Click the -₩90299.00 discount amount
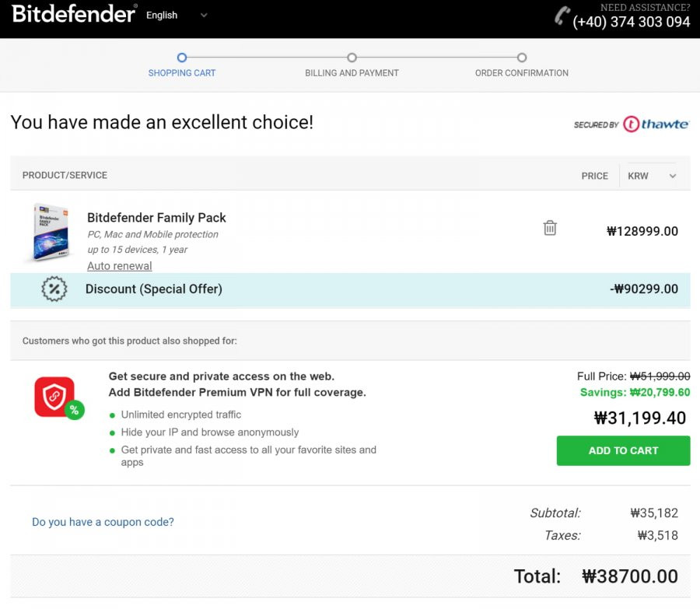Screen dimensions: 700x609 pos(644,289)
